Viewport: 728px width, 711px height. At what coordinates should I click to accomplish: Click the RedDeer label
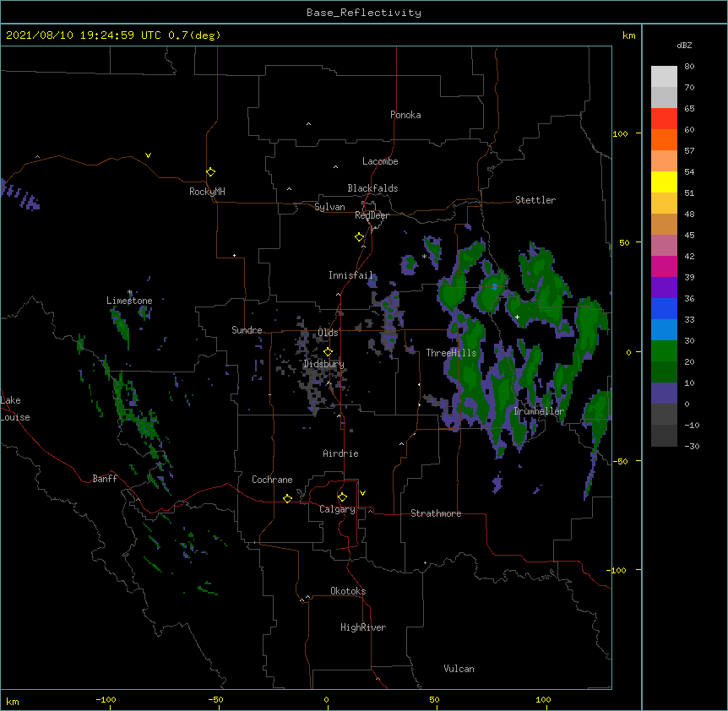pyautogui.click(x=372, y=215)
